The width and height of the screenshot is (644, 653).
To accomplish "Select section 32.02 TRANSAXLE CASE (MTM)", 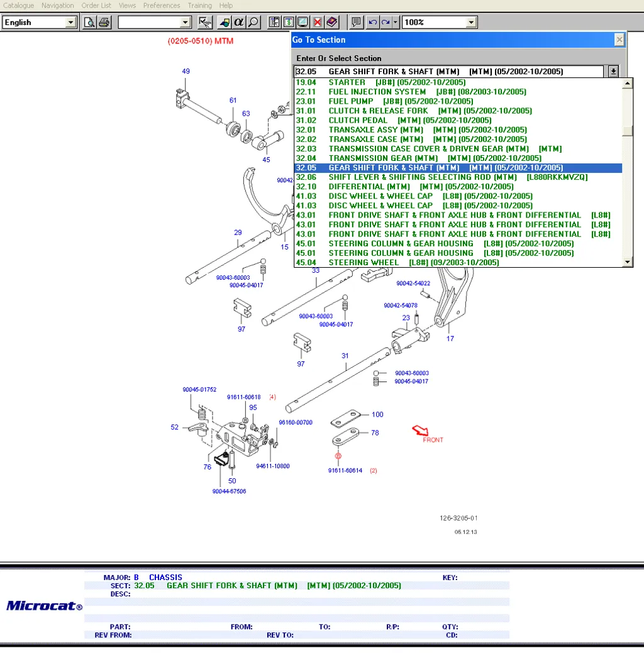I will [458, 140].
